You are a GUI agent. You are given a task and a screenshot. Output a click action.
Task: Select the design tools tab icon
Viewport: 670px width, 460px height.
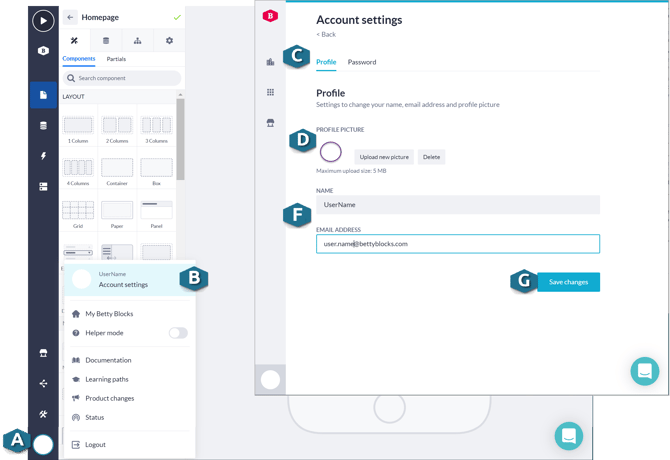74,41
